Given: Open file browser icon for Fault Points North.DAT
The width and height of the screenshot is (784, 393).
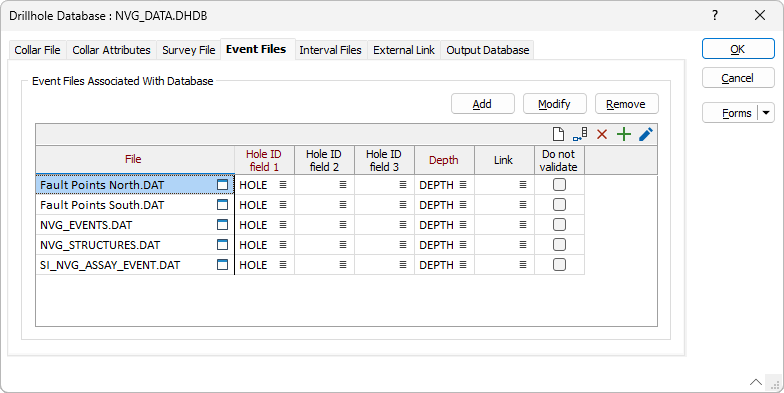Looking at the screenshot, I should (x=222, y=185).
